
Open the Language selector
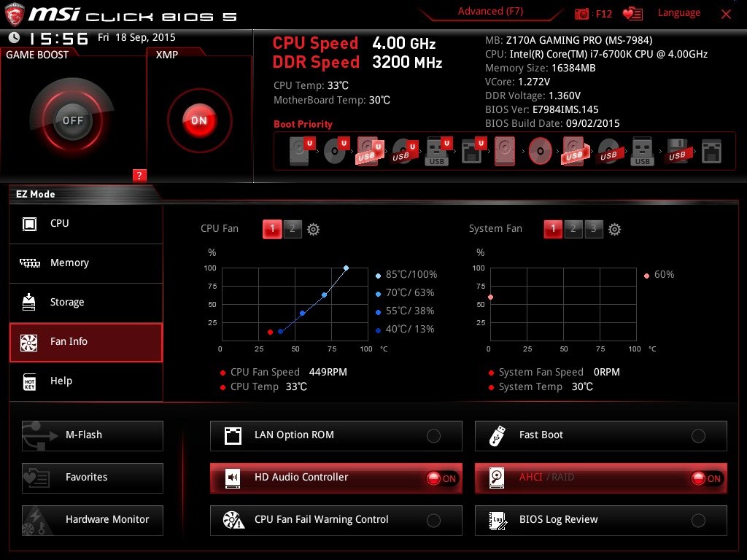pyautogui.click(x=679, y=13)
